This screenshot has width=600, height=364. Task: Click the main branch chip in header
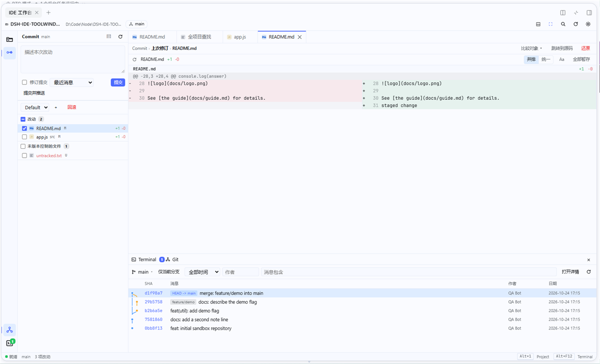coord(136,24)
